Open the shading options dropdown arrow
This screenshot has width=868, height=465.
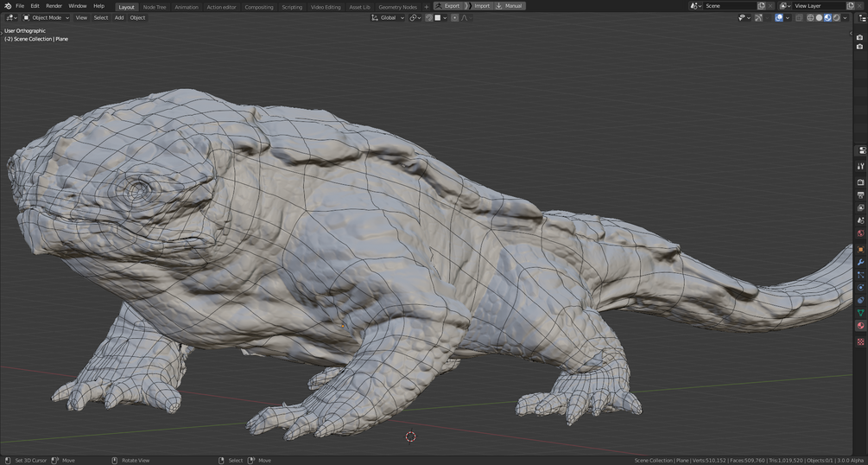click(845, 18)
